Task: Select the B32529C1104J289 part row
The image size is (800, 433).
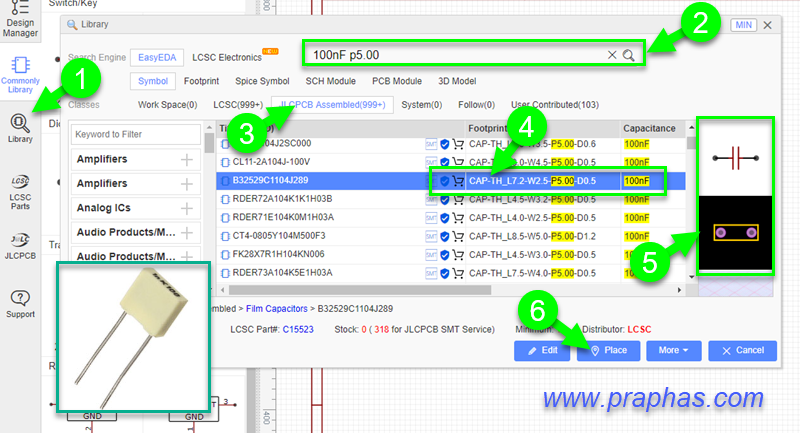Action: point(451,181)
